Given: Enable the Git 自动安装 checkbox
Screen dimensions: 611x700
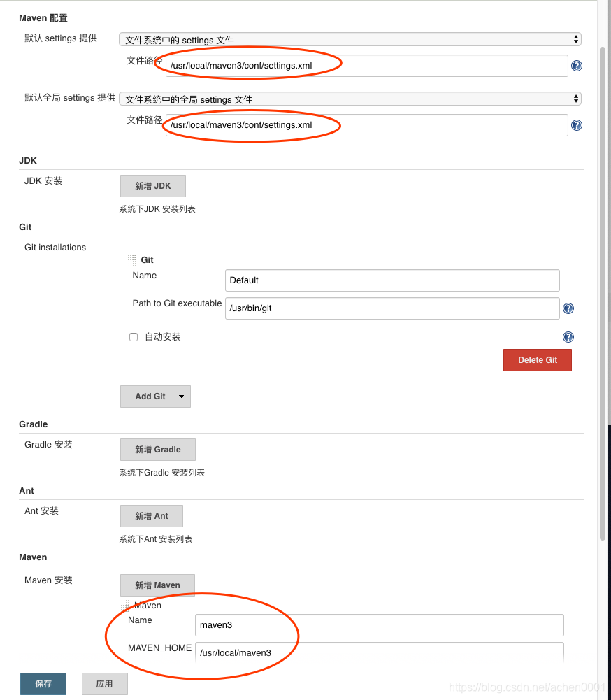Looking at the screenshot, I should click(x=134, y=337).
